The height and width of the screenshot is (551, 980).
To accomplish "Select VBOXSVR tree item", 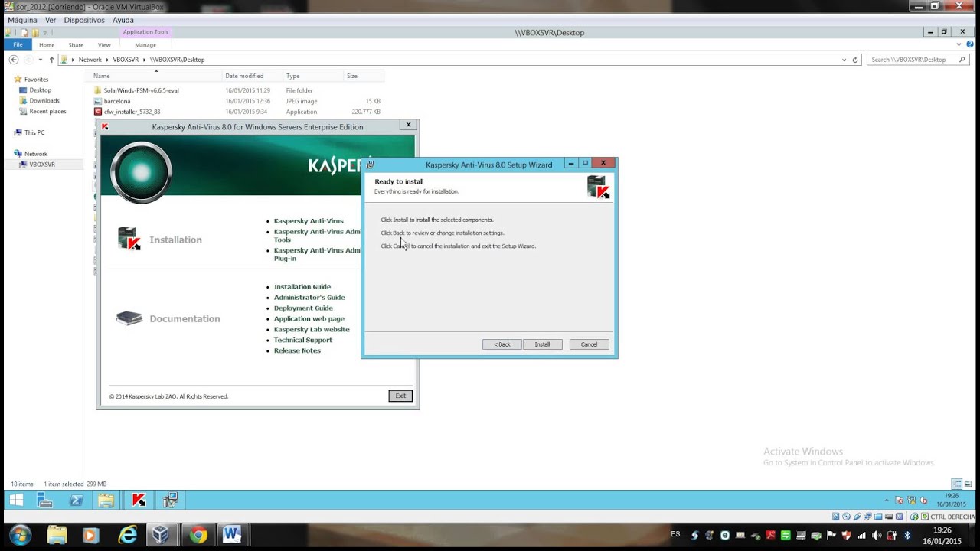I will (x=41, y=165).
